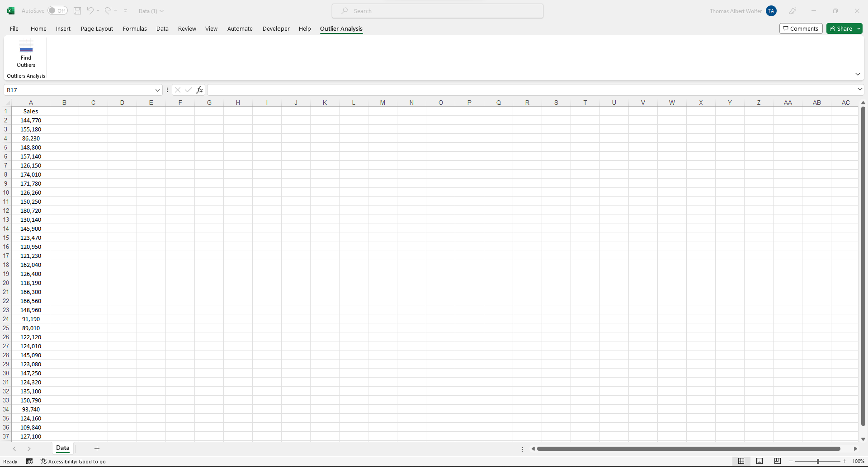Click the Save icon in title bar
868x467 pixels.
(77, 11)
